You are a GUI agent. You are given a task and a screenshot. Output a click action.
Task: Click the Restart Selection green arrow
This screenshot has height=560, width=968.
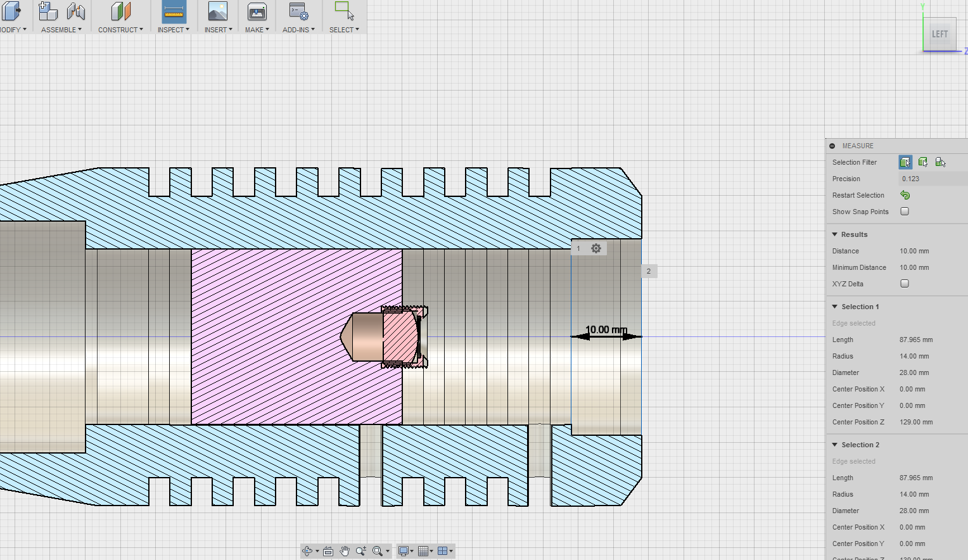click(905, 195)
